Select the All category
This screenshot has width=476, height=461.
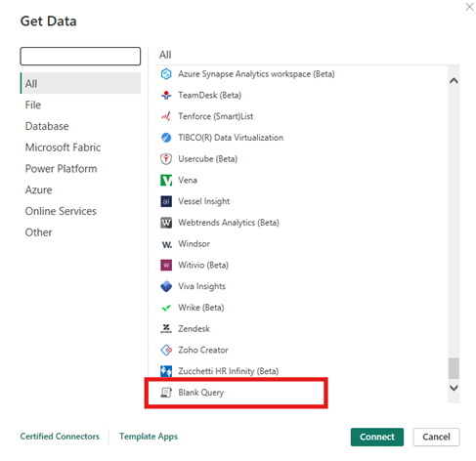pos(80,83)
